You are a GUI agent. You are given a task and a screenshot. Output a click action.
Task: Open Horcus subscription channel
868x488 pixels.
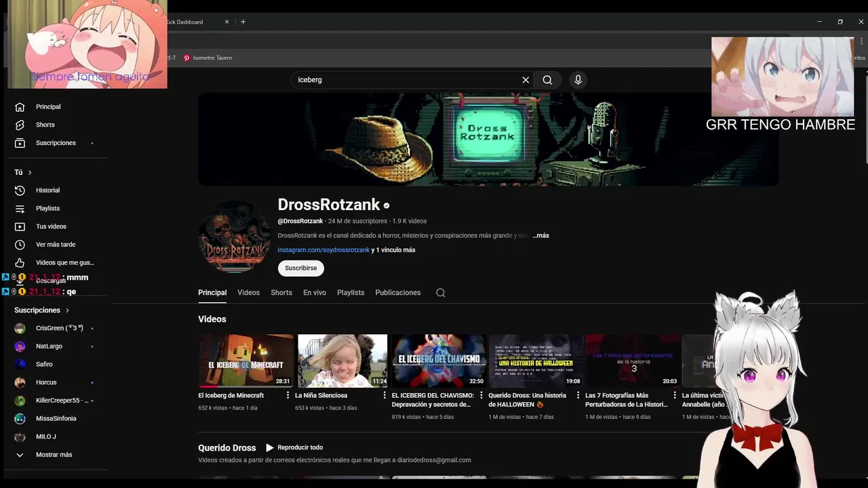pos(46,382)
